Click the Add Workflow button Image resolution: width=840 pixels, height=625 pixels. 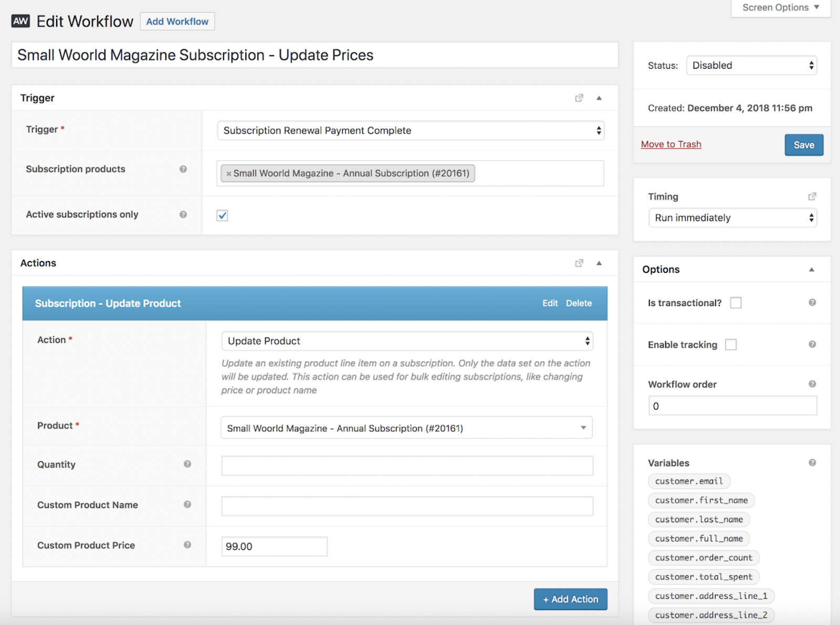pyautogui.click(x=177, y=22)
